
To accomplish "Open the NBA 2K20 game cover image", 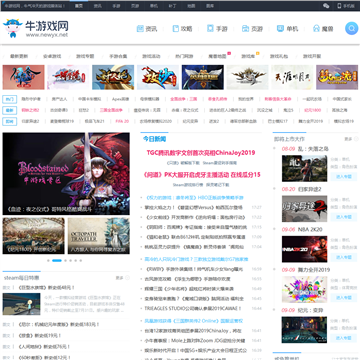I will pyautogui.click(x=304, y=249).
